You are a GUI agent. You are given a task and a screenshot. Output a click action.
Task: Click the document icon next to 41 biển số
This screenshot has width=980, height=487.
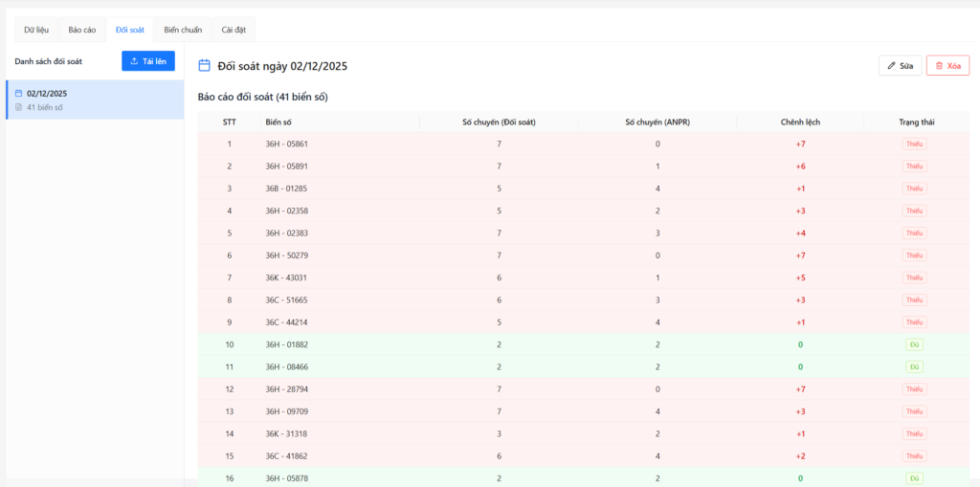[x=19, y=107]
